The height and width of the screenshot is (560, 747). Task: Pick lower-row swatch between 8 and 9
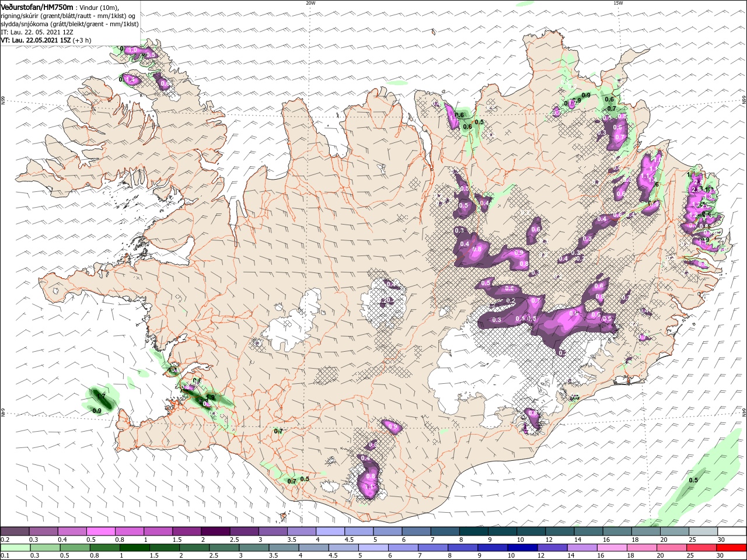click(463, 548)
